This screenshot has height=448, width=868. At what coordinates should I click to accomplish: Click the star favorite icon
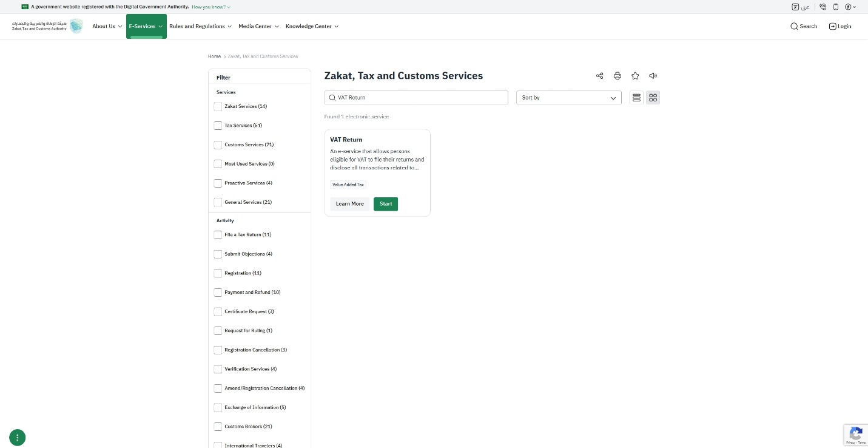pyautogui.click(x=635, y=76)
